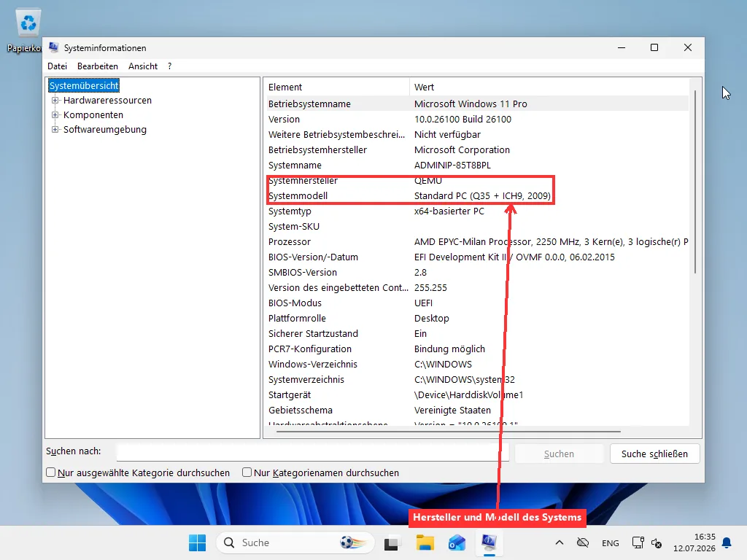Viewport: 747px width, 560px height.
Task: Click the muted volume tray icon
Action: (657, 542)
